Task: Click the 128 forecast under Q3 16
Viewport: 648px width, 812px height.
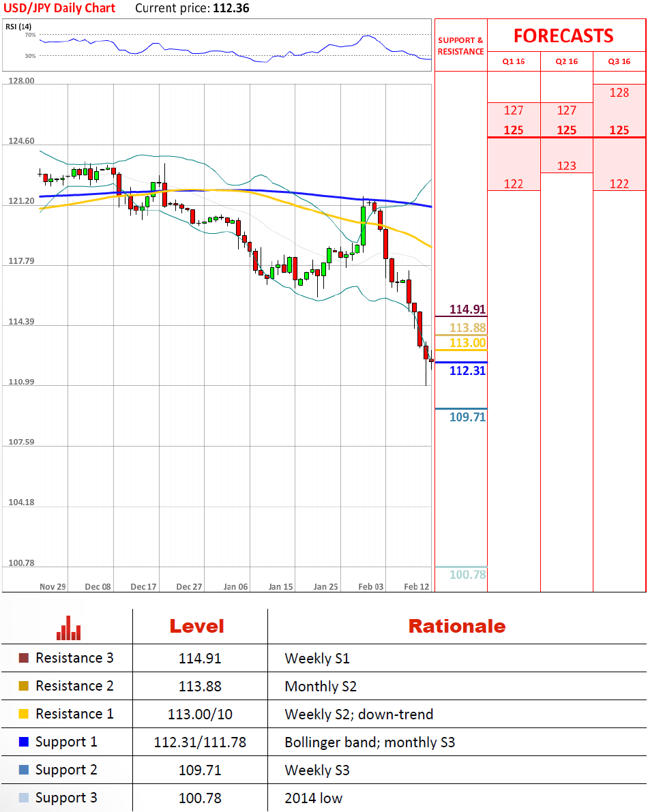Action: click(x=619, y=93)
